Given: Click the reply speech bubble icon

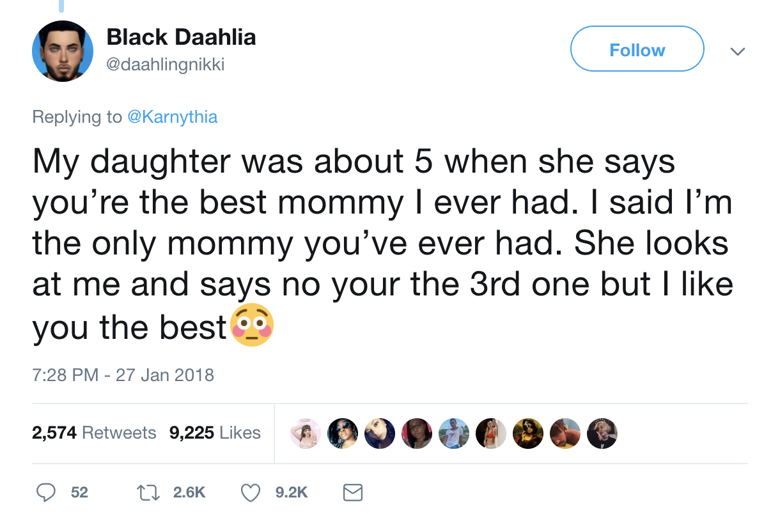Looking at the screenshot, I should 46,492.
